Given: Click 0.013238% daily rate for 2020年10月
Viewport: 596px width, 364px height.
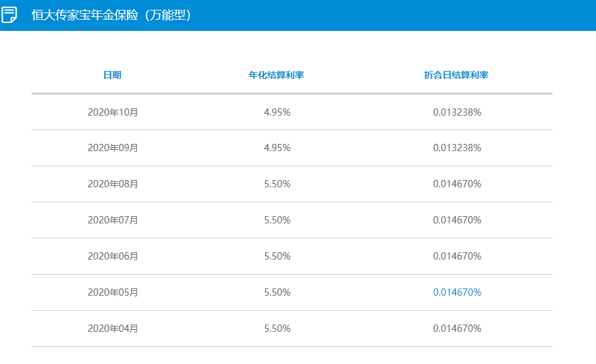Looking at the screenshot, I should click(x=457, y=112).
